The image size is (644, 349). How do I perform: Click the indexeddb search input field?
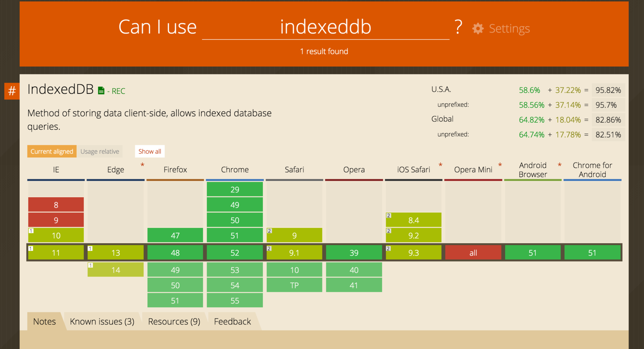[x=326, y=27]
